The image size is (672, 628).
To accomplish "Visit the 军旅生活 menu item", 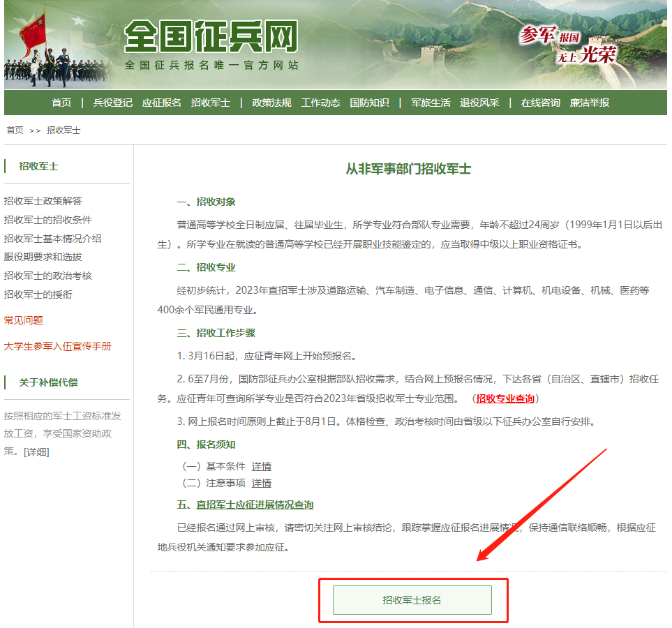I will point(431,103).
